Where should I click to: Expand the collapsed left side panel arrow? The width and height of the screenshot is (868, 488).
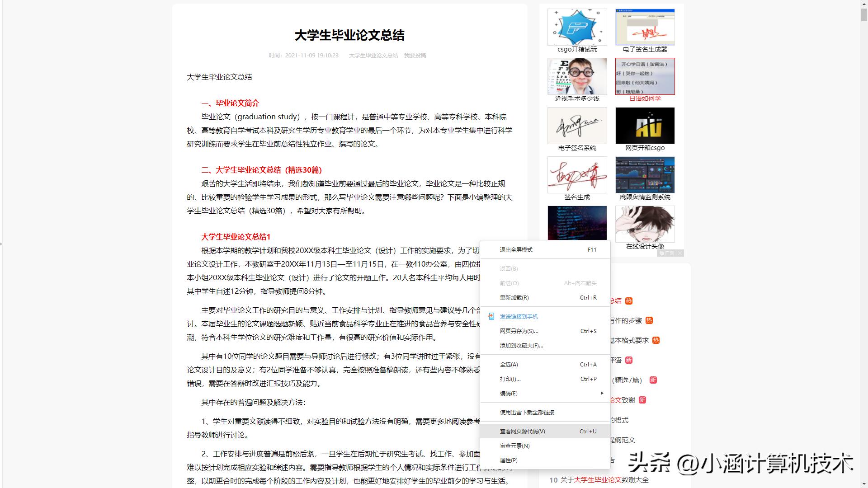[2, 244]
